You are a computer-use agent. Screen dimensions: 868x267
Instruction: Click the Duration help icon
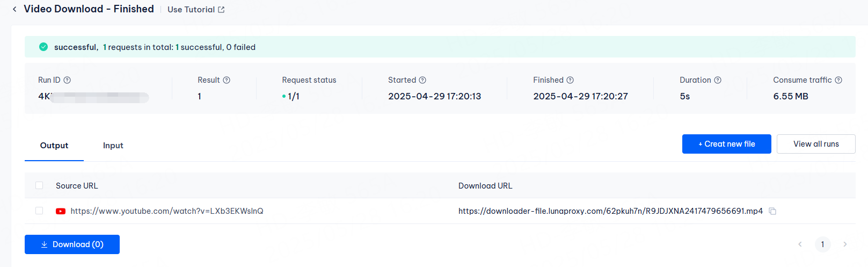click(x=718, y=80)
